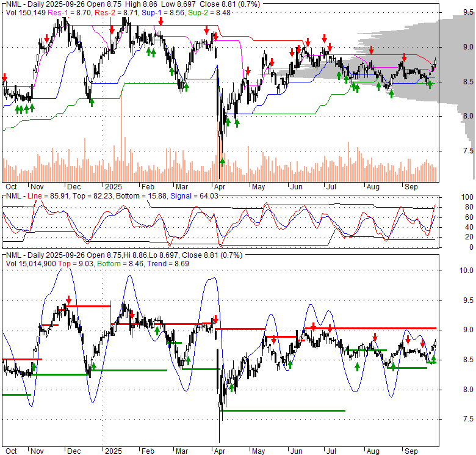
Task: Click the 10.0 price label on bottom chart axis
Action: coord(466,271)
